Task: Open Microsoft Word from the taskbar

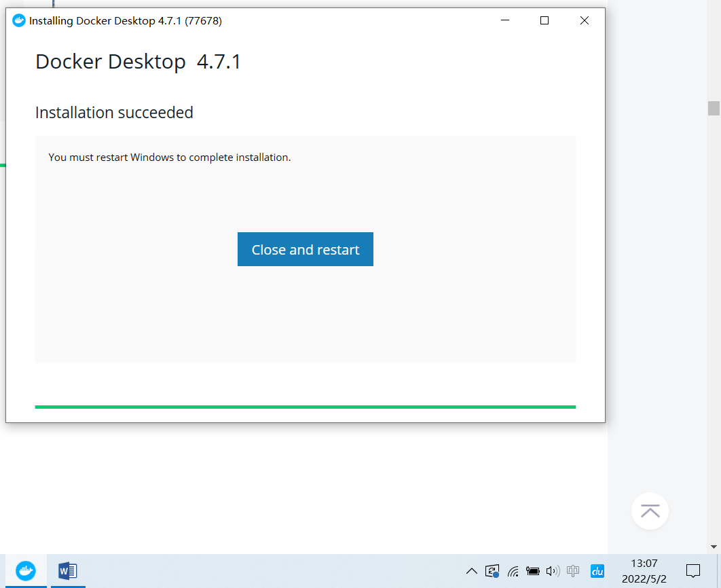Action: tap(68, 571)
